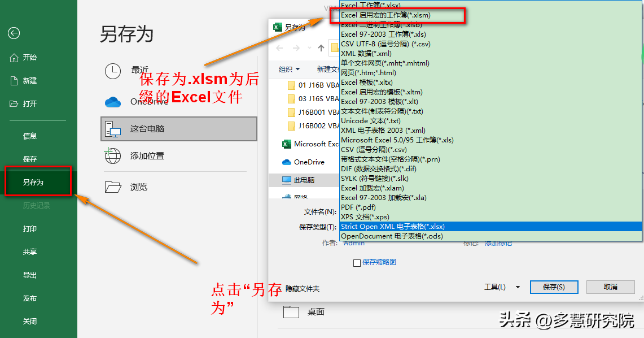
Task: Enable the 保存缩略图 checkbox
Action: pyautogui.click(x=357, y=263)
